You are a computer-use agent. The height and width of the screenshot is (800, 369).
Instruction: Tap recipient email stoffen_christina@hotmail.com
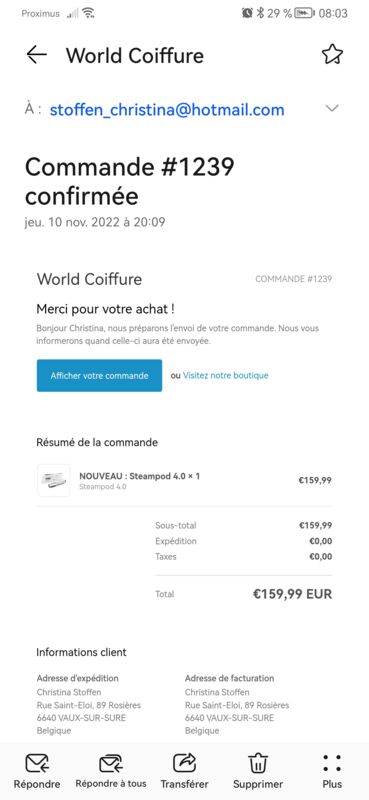(x=167, y=110)
